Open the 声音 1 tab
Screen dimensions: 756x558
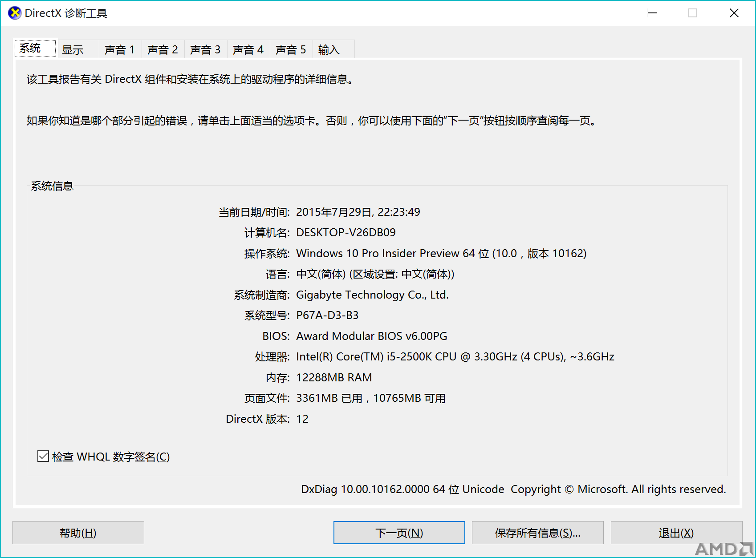pyautogui.click(x=120, y=49)
